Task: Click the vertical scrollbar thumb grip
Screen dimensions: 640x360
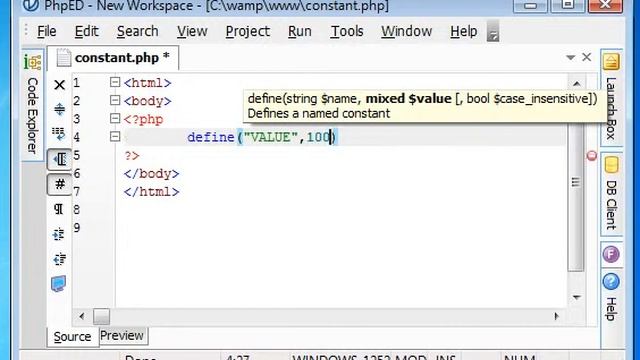Action: [576, 182]
